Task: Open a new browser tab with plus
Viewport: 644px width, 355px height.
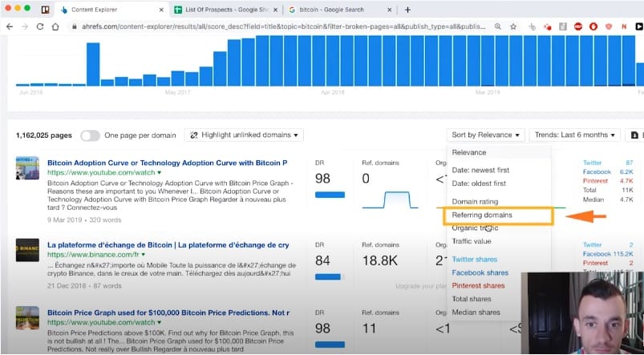Action: tap(407, 10)
